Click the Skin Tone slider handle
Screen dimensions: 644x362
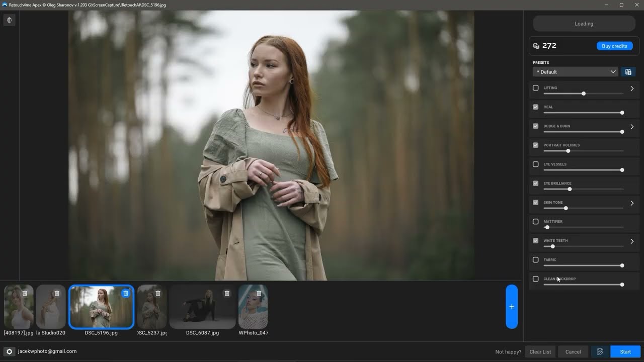pyautogui.click(x=566, y=208)
